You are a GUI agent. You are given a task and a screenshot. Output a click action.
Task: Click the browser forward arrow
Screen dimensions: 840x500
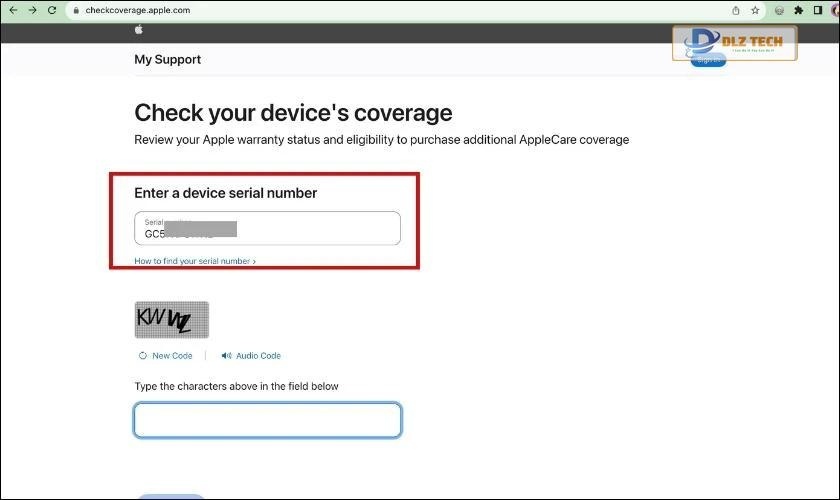[x=32, y=10]
